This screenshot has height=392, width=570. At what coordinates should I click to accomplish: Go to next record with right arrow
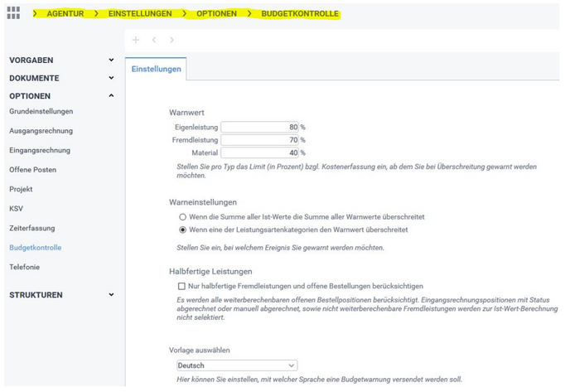click(171, 40)
